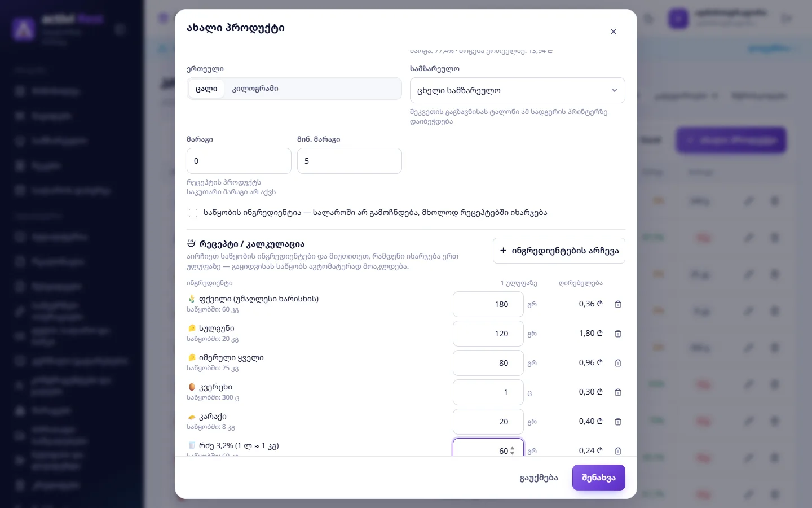Delete the ფქვილი ingredient row
This screenshot has width=812, height=508.
[x=618, y=304]
